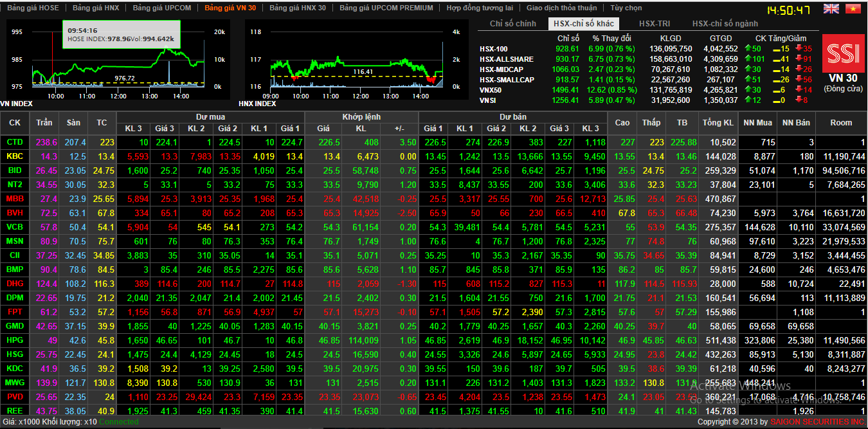Go to Giao dịch thỏa thuận
The height and width of the screenshot is (429, 868).
pos(561,8)
